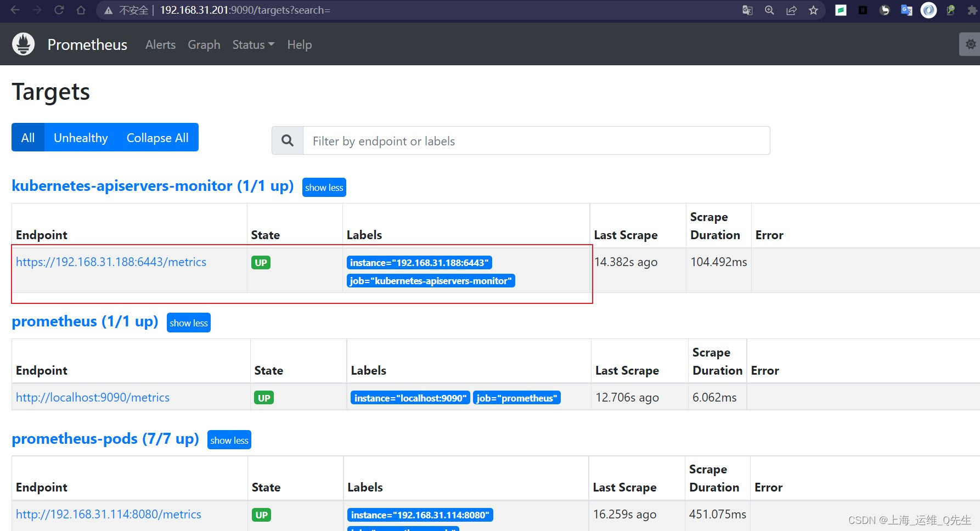Open the Alerts page

tap(160, 44)
